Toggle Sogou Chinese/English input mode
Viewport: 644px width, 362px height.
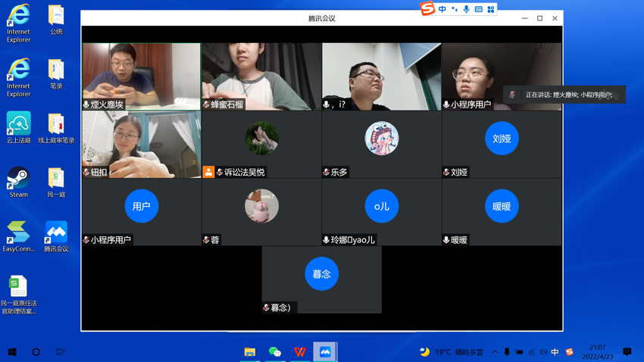[x=442, y=9]
